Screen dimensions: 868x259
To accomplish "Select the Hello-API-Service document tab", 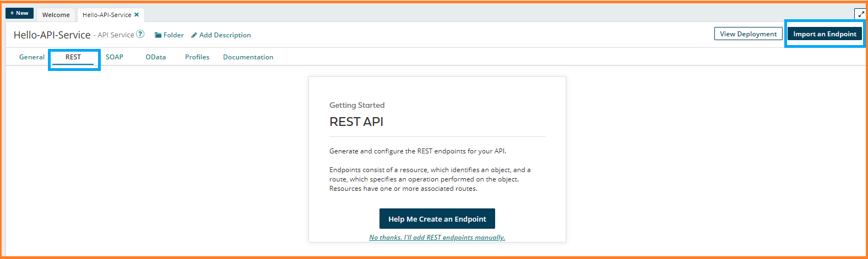I will [x=107, y=15].
